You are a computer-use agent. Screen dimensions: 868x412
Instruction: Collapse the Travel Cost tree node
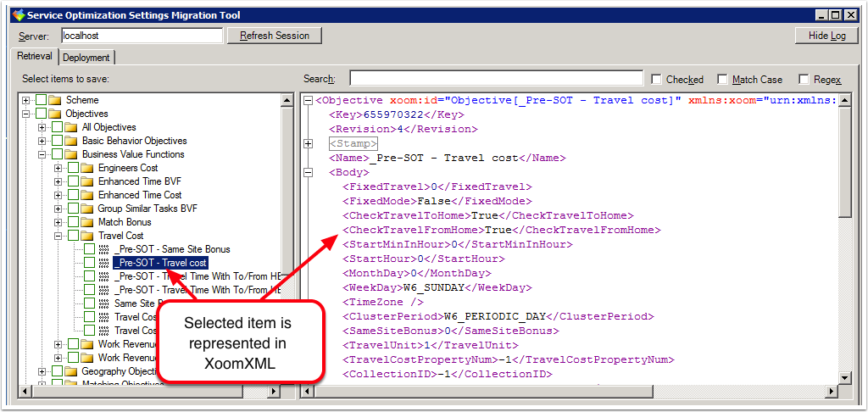(58, 236)
